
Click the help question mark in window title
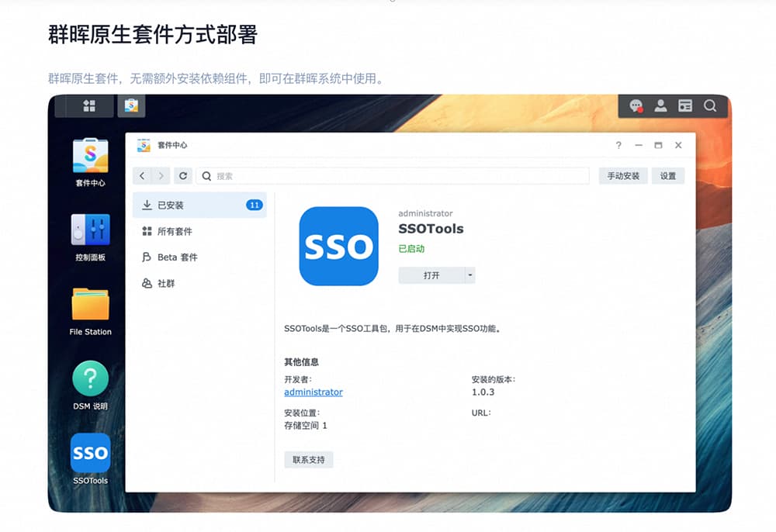618,145
